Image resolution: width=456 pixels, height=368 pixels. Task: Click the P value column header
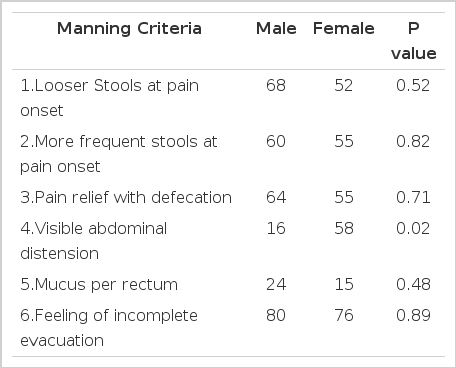tap(414, 41)
